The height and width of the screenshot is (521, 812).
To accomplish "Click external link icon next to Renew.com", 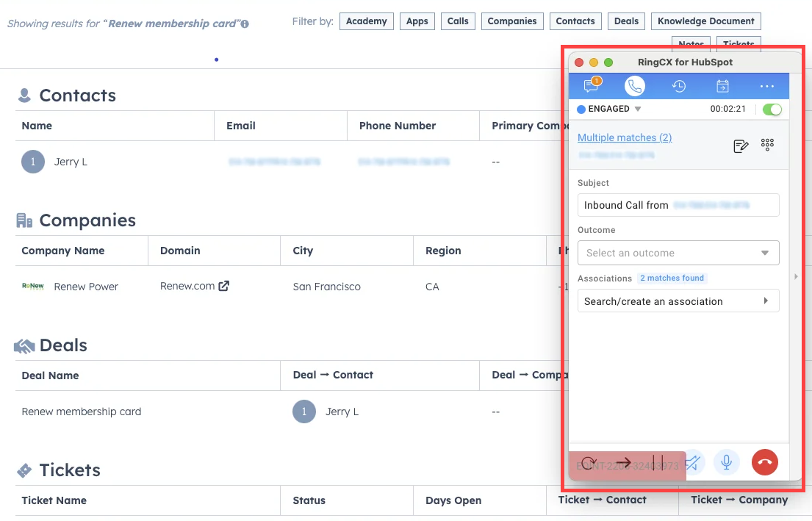I will [x=223, y=286].
